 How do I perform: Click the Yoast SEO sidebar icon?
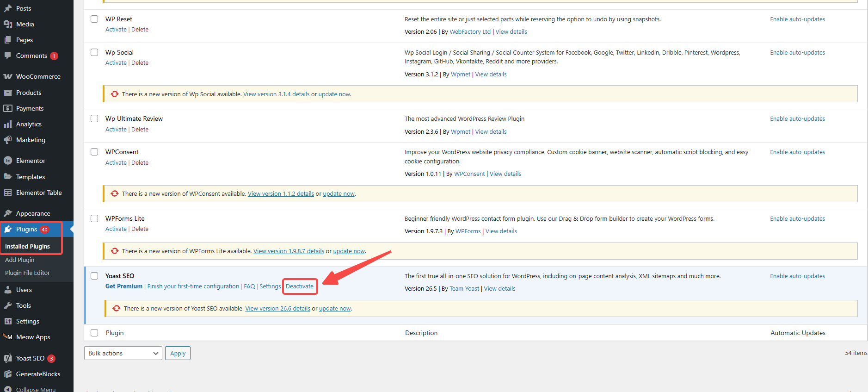[8, 358]
